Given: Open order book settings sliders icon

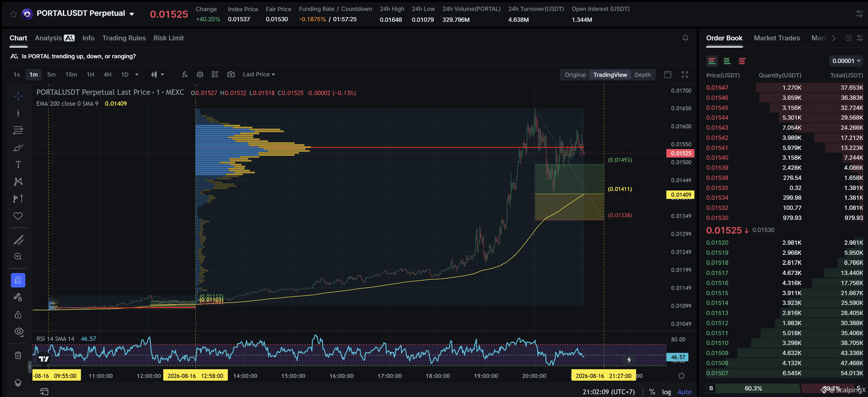Looking at the screenshot, I should (860, 38).
